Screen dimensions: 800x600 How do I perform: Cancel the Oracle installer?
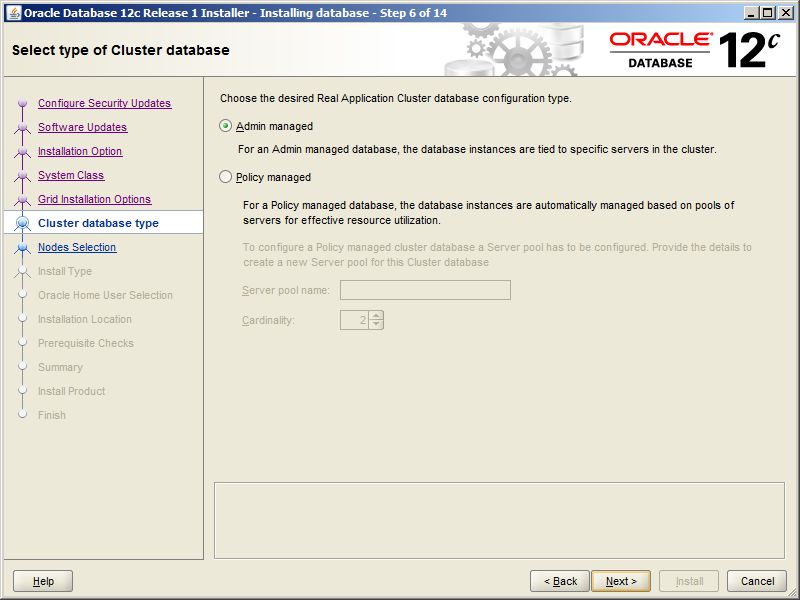point(757,581)
